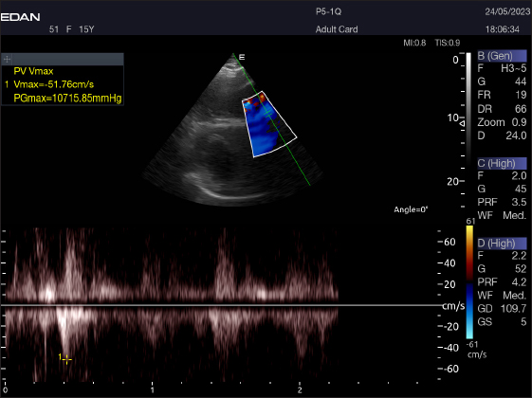Click the focus depth triangle marker
This screenshot has height=398, width=532.
(462, 124)
